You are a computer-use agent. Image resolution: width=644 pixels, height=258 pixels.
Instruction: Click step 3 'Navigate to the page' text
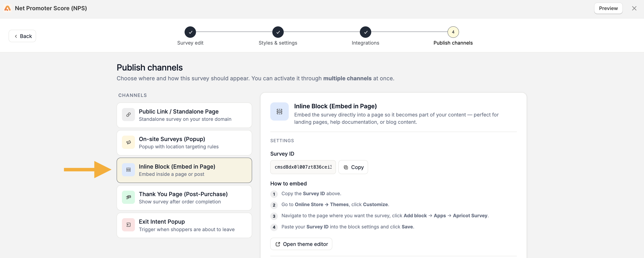tap(385, 216)
